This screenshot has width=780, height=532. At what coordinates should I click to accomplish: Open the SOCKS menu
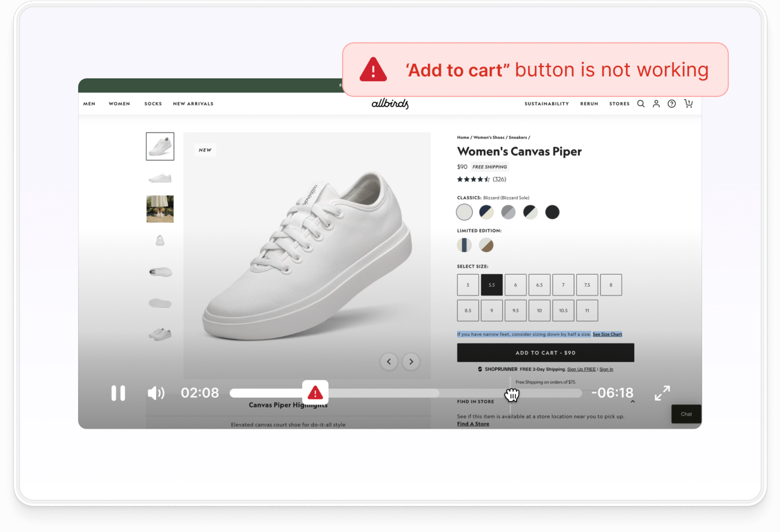tap(153, 104)
